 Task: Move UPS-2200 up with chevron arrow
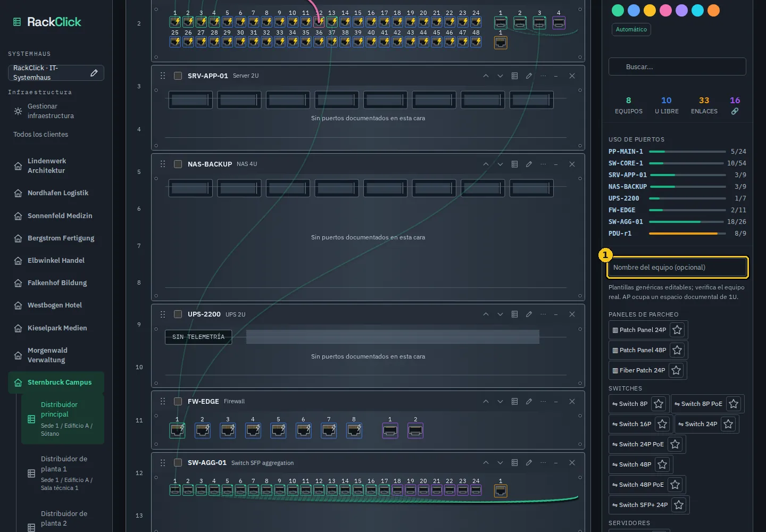[486, 314]
